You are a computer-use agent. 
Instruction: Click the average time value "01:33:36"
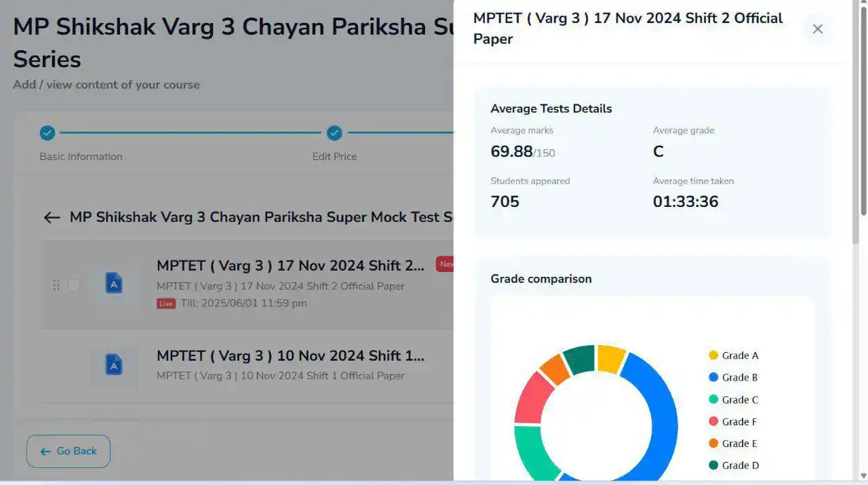pyautogui.click(x=686, y=201)
